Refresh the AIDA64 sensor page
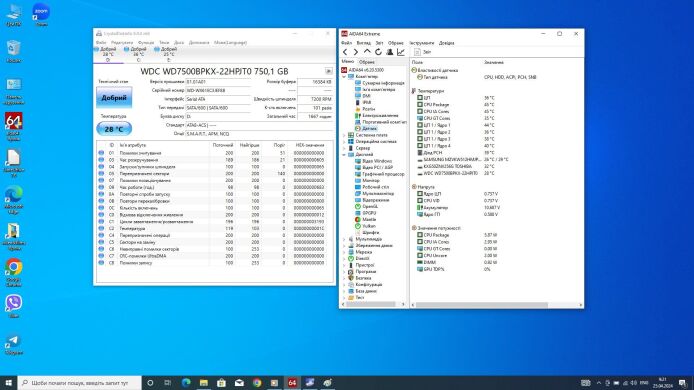694x390 pixels. (x=378, y=52)
